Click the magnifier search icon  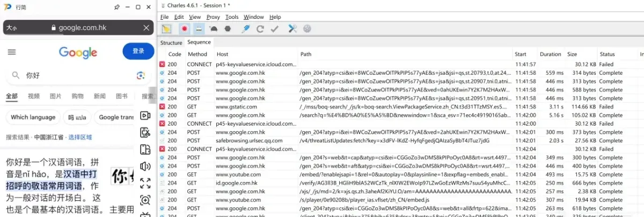point(16,76)
